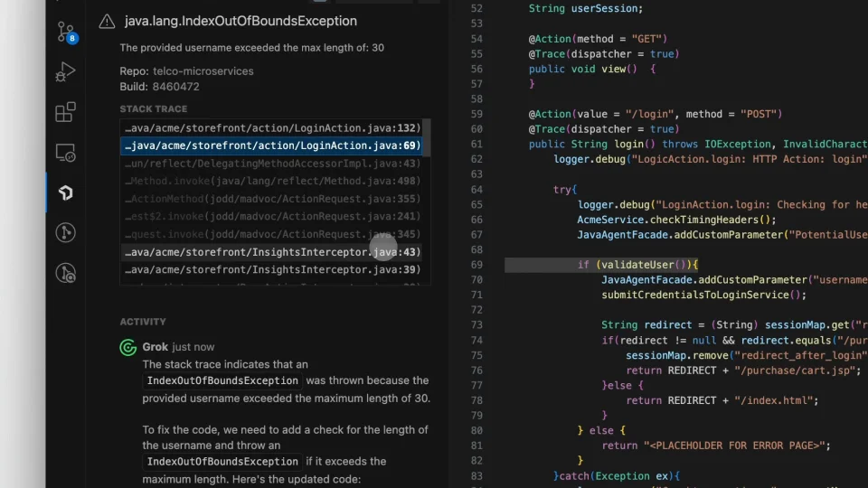This screenshot has height=488, width=868.
Task: Click the catch(Exception ex) line
Action: coord(616,476)
